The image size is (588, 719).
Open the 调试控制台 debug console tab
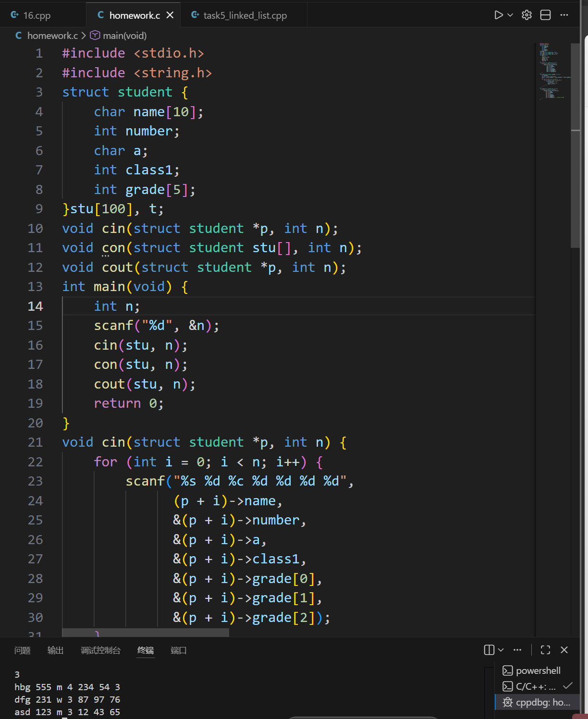101,650
